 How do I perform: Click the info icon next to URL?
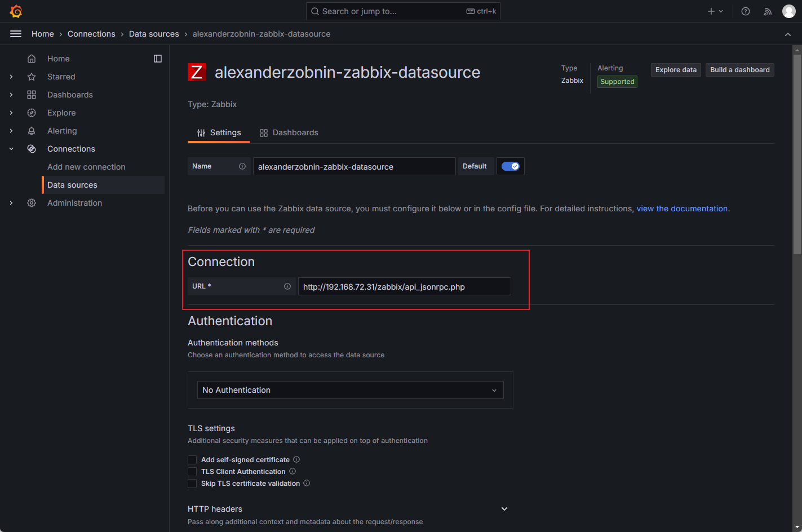[x=287, y=286]
